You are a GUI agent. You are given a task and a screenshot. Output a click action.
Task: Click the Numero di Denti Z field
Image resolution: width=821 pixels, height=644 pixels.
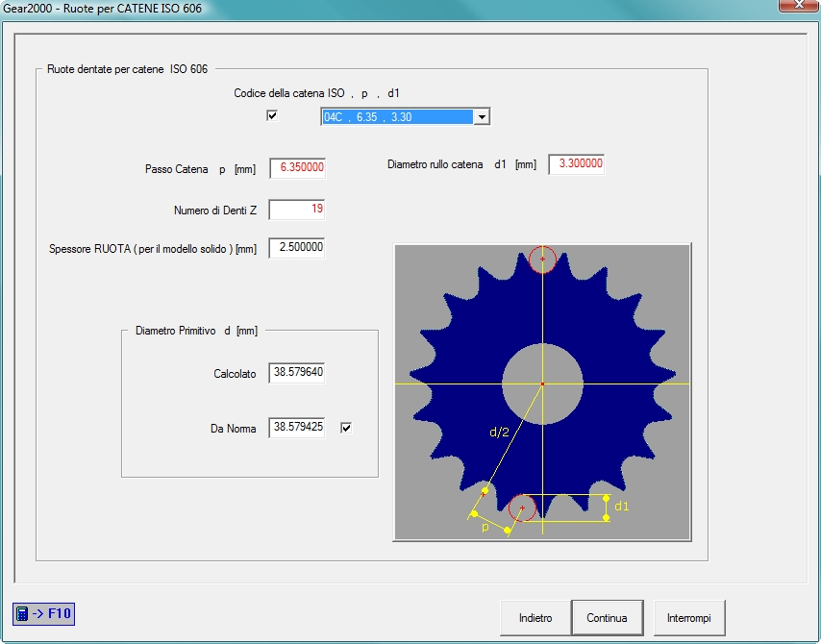pyautogui.click(x=297, y=210)
